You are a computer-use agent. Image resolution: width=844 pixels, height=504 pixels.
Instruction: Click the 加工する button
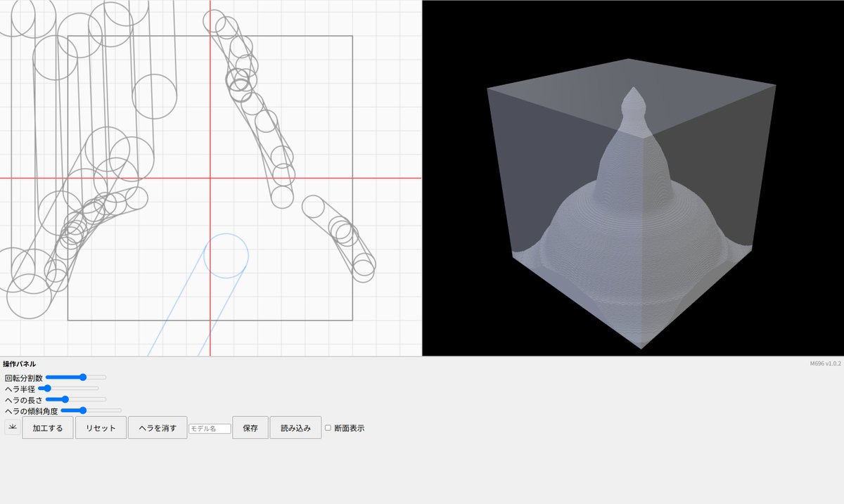coord(48,427)
